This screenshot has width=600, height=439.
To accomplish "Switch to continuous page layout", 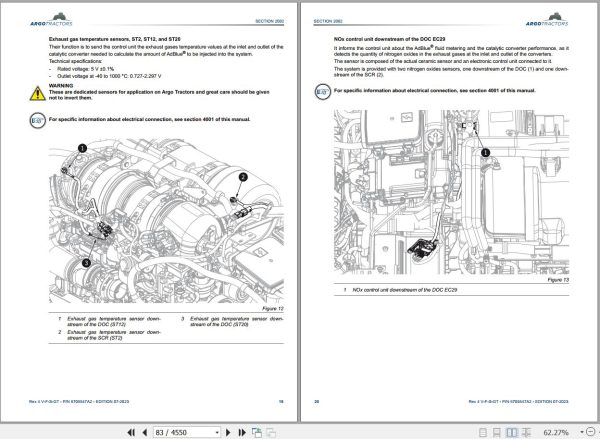I will [497, 432].
